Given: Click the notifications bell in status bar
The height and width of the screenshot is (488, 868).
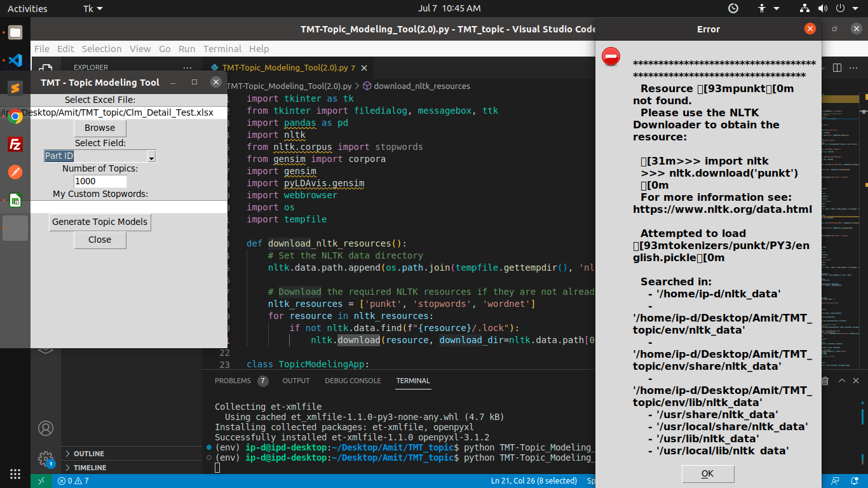Looking at the screenshot, I should tap(853, 481).
